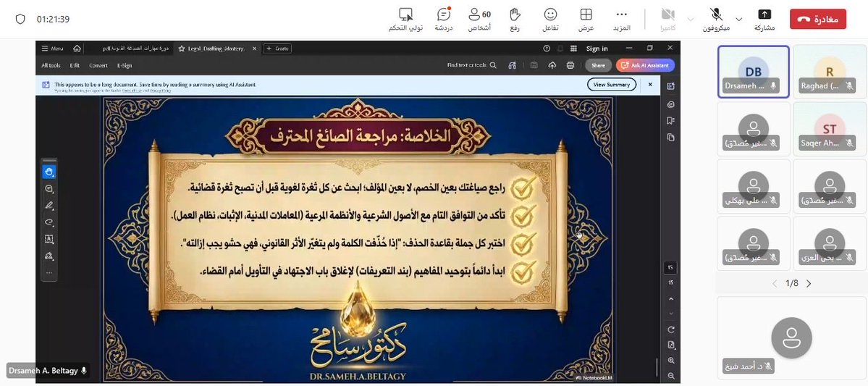This screenshot has width=868, height=386.
Task: Toggle the camera (كاميرا) on
Action: (x=668, y=20)
